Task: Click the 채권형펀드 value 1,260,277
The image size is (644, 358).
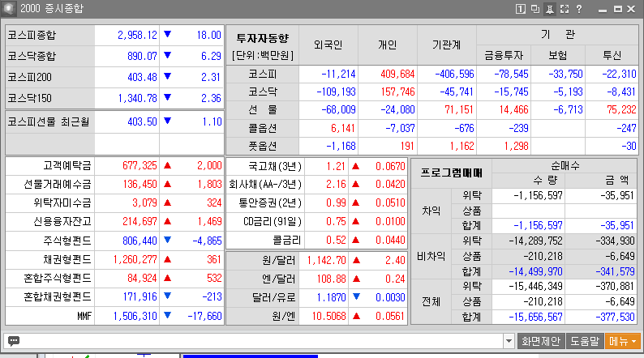Action: click(x=135, y=259)
